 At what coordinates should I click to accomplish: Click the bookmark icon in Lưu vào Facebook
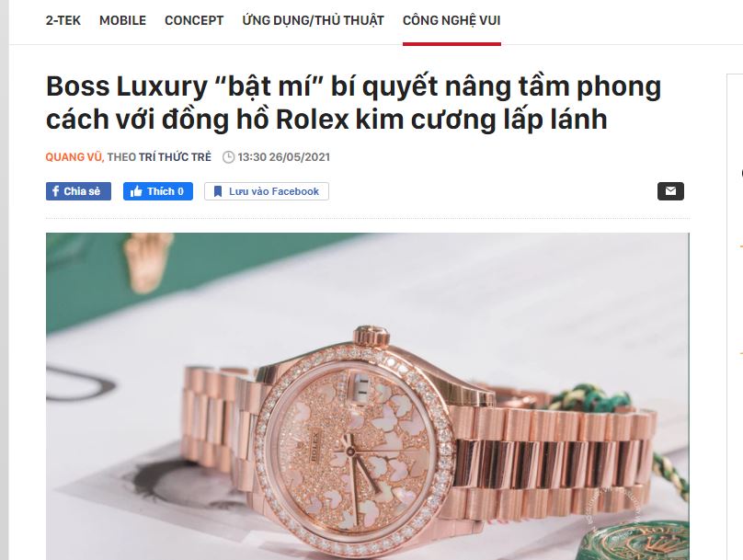tap(218, 191)
